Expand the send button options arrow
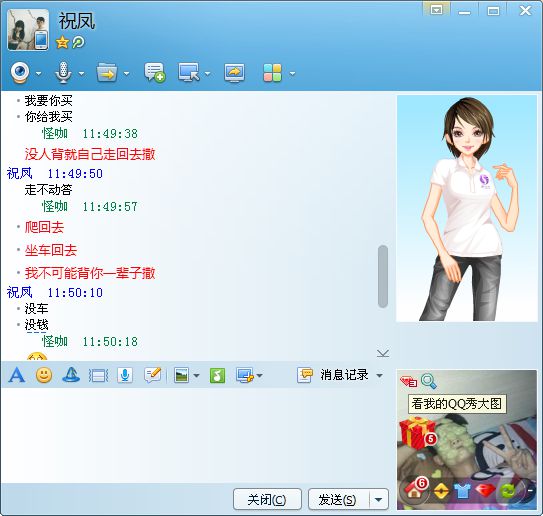543x516 pixels. click(379, 499)
